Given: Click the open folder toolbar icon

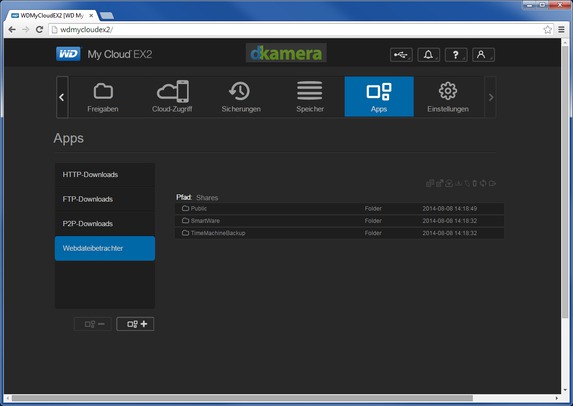Looking at the screenshot, I should point(492,183).
